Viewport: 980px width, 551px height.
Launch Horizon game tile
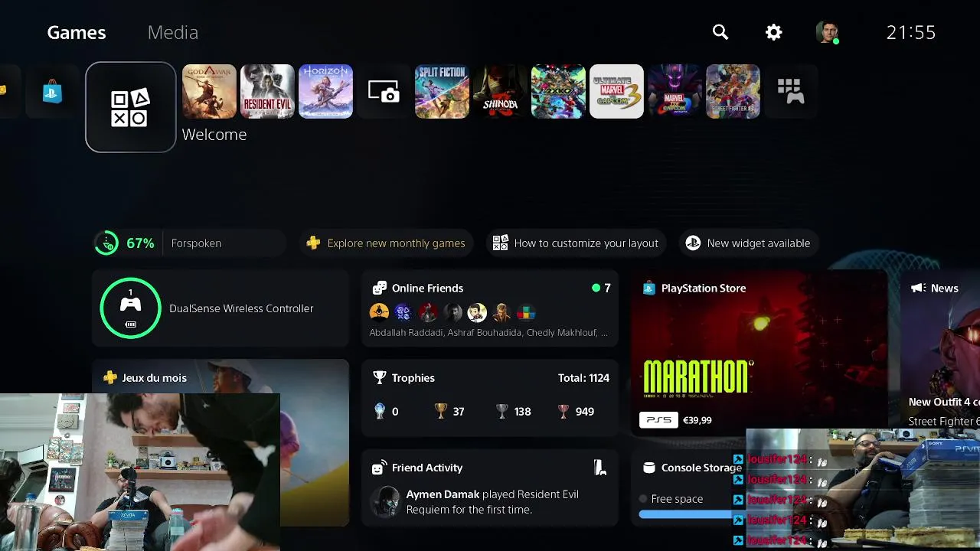(x=325, y=92)
